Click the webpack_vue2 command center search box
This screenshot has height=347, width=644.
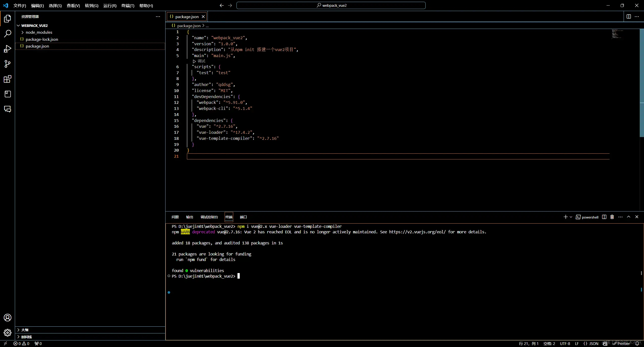click(x=331, y=6)
